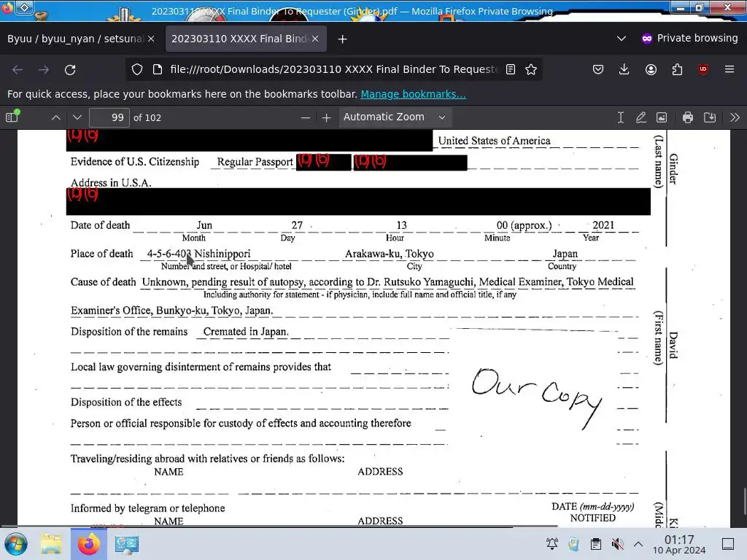The width and height of the screenshot is (747, 560).
Task: Select the Final Binder PDF tab
Action: coord(239,39)
